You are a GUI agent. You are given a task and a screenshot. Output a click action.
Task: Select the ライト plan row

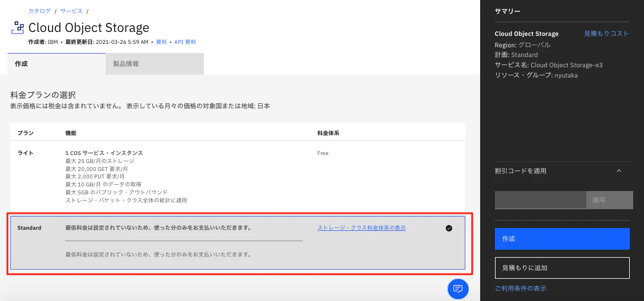[238, 177]
